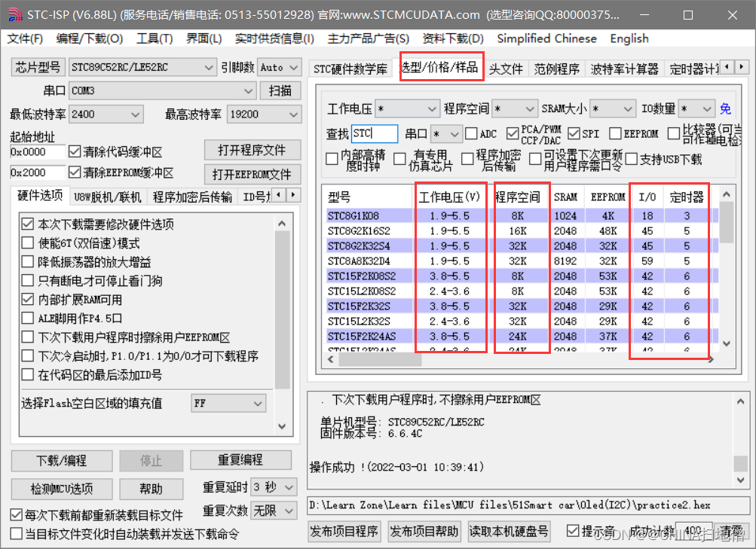Click chip table vertical scrollbar down arrow
The height and width of the screenshot is (549, 756).
tap(727, 344)
